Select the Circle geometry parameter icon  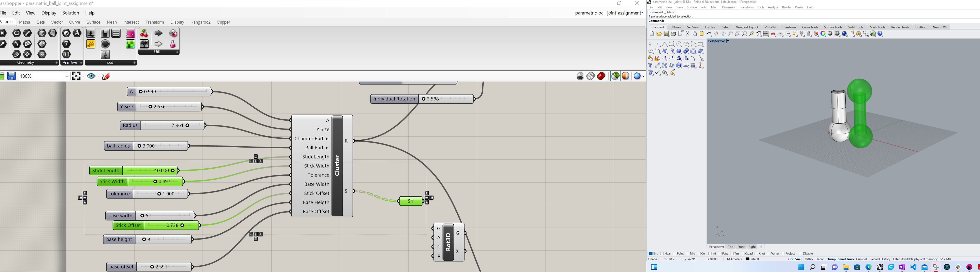coord(17,34)
